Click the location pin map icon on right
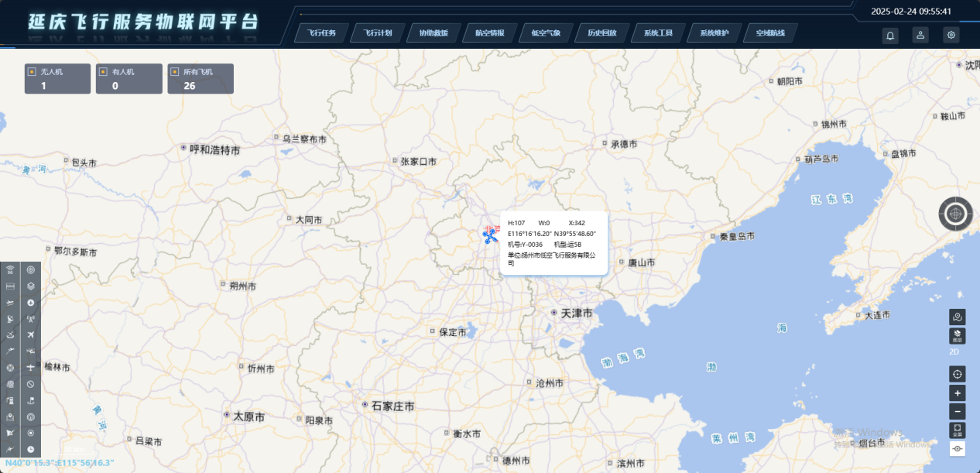Viewport: 980px width, 473px height. [958, 317]
